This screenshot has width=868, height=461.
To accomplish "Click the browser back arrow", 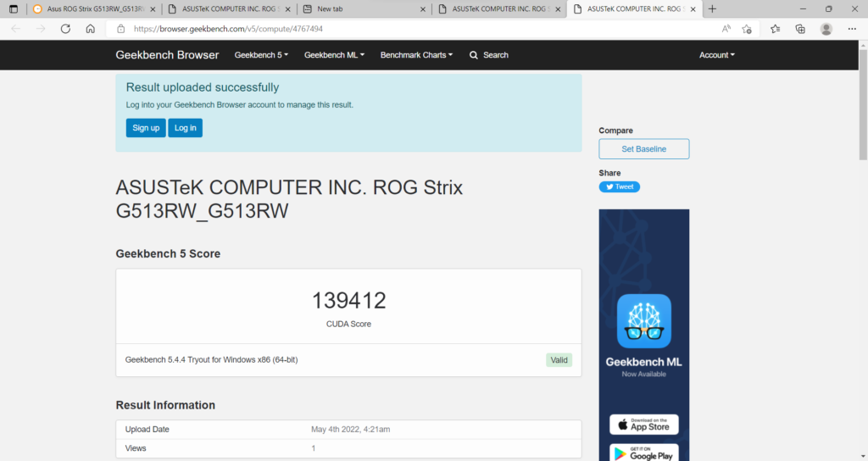I will [15, 29].
